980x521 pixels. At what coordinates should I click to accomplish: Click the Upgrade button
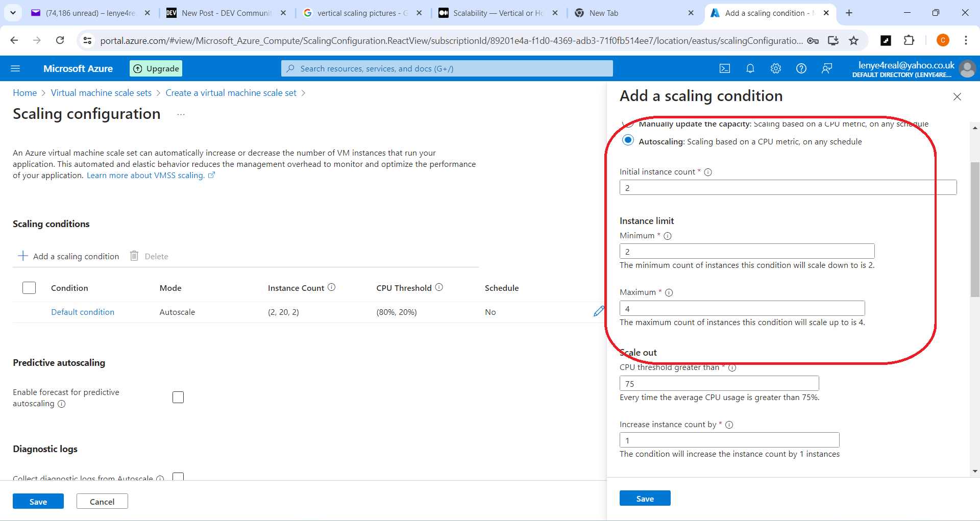coord(156,68)
